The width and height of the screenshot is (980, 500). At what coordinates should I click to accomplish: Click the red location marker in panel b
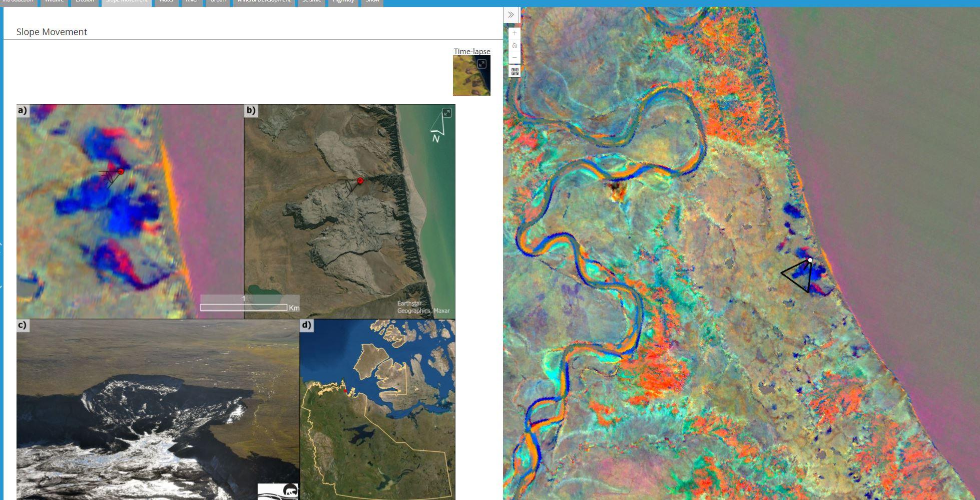(x=360, y=181)
